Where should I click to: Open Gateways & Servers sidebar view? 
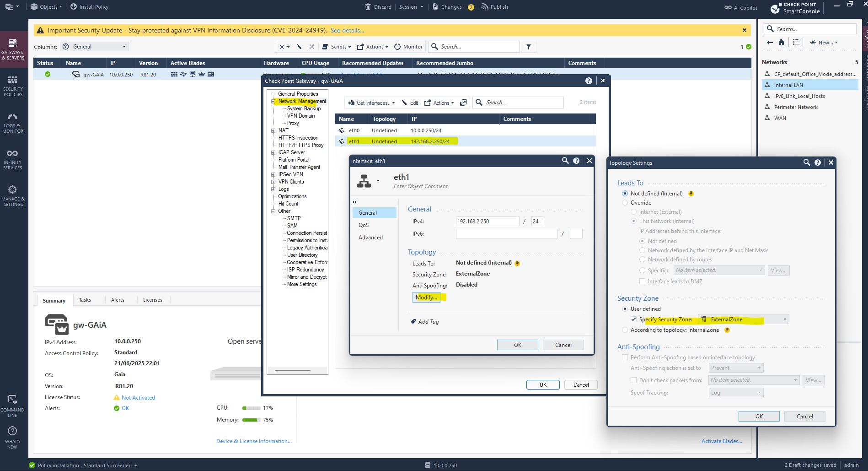[x=13, y=49]
